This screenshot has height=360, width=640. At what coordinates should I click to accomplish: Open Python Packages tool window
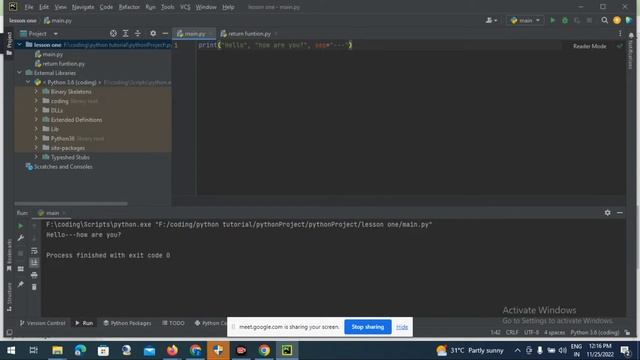(x=127, y=323)
